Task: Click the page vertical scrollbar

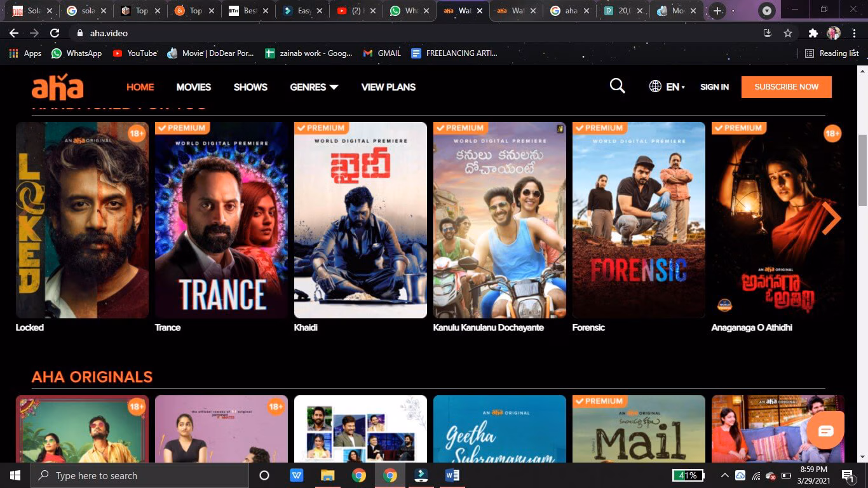Action: tap(862, 170)
